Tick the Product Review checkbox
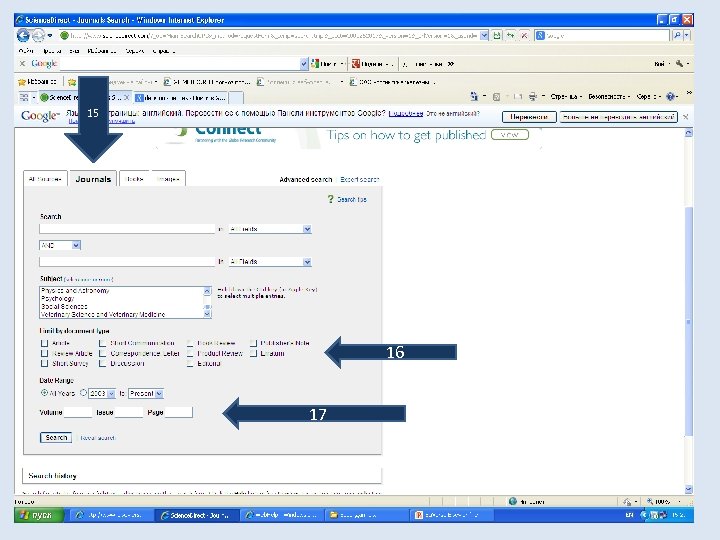This screenshot has width=720, height=540. pyautogui.click(x=190, y=353)
